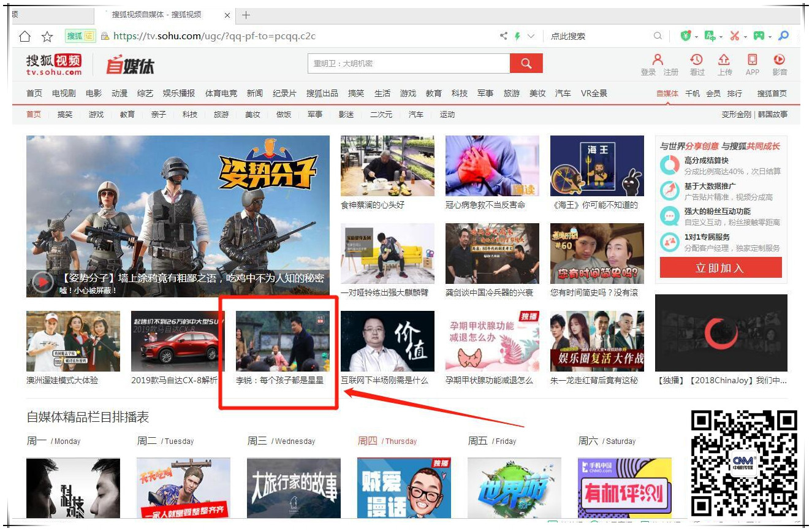Click the magnifier in the browser search box
The image size is (812, 531).
pyautogui.click(x=658, y=36)
